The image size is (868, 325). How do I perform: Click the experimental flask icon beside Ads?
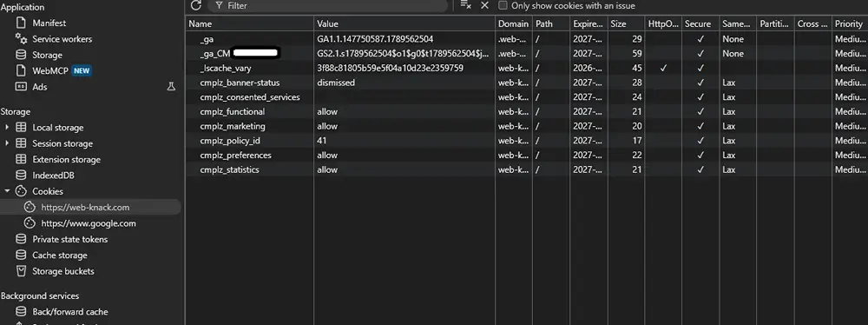[171, 87]
